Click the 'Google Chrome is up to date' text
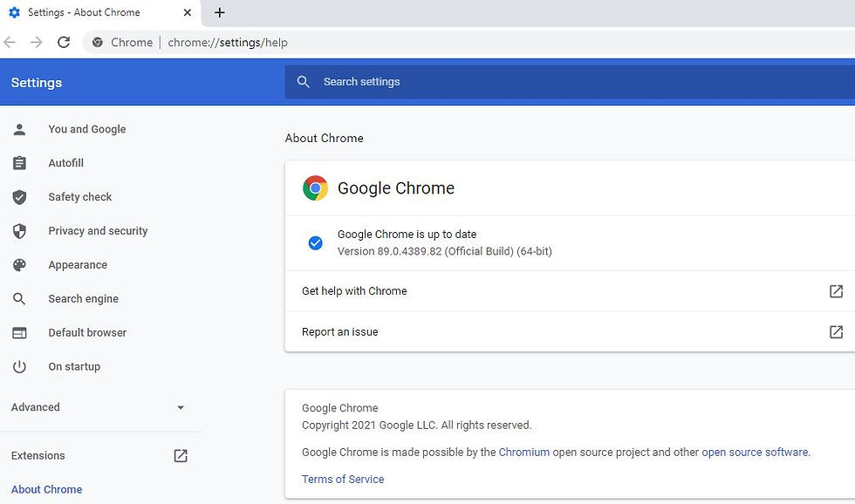The height and width of the screenshot is (504, 855). point(407,235)
